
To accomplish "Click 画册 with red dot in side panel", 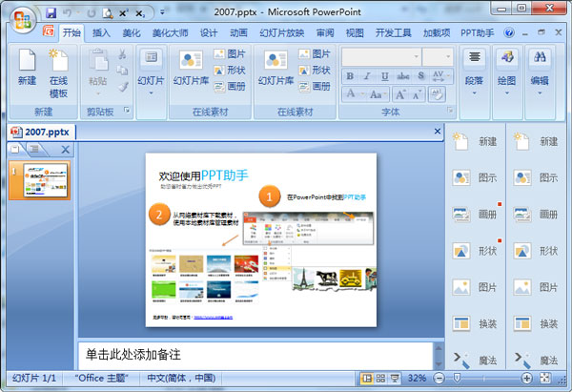I will point(475,215).
